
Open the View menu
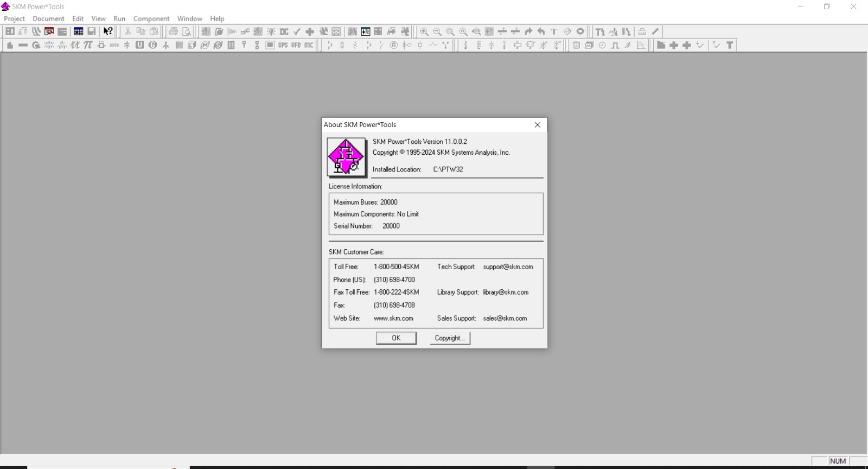[x=99, y=18]
